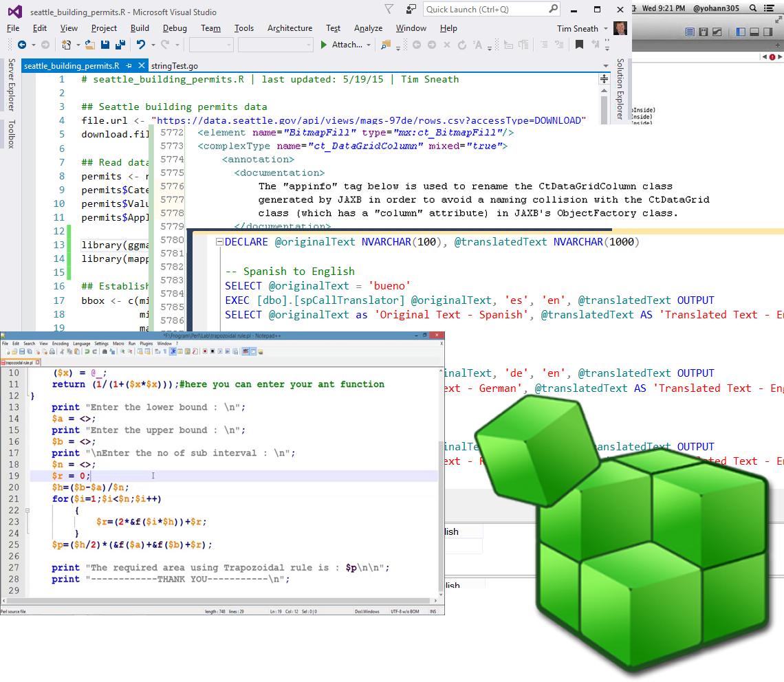Image resolution: width=784 pixels, height=682 pixels.
Task: Open the Notepad++ Plugins menu
Action: tap(146, 344)
